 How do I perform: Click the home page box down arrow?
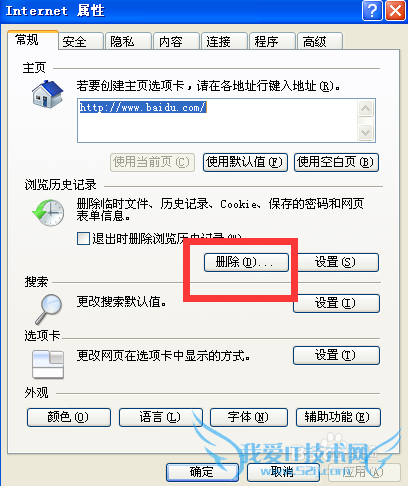coord(365,132)
